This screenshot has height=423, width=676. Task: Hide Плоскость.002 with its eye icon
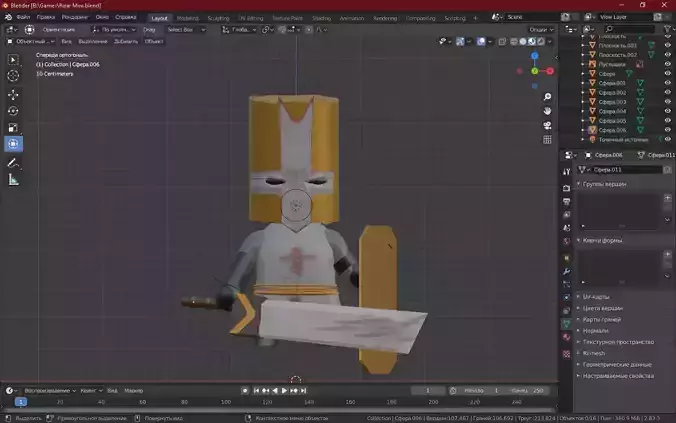tap(667, 55)
